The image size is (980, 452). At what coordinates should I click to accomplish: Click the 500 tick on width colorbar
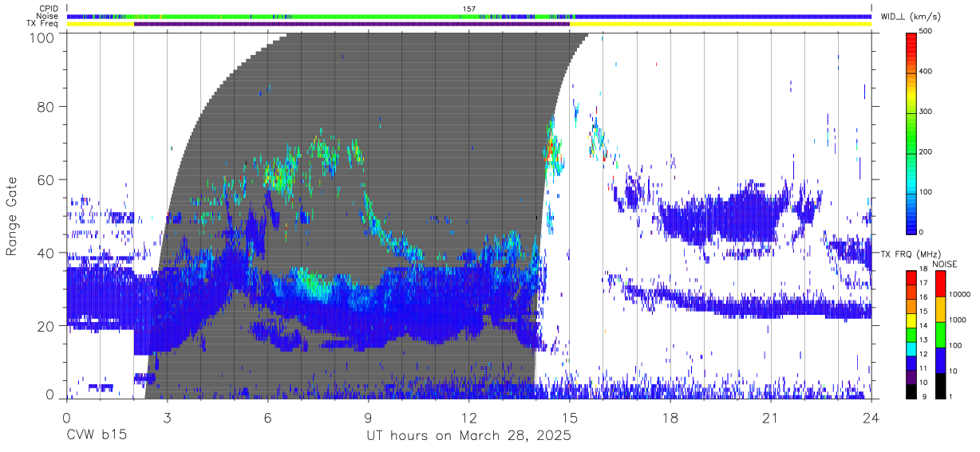point(926,31)
